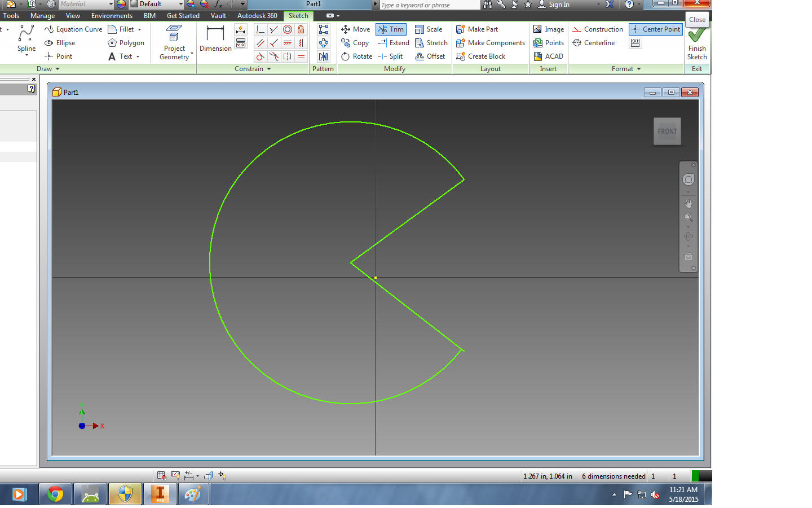The width and height of the screenshot is (812, 508).
Task: Apply the Vertical constraint
Action: click(x=301, y=43)
